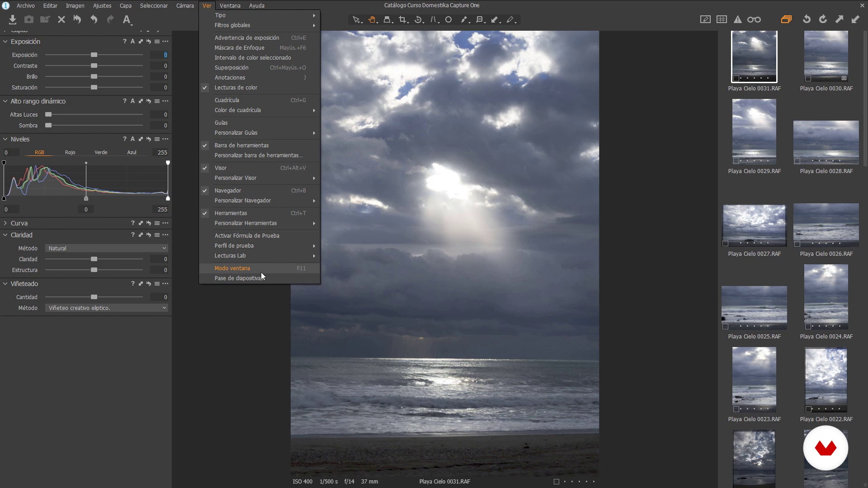
Task: Click the Auto Adjust 'A' icon
Action: 127,19
